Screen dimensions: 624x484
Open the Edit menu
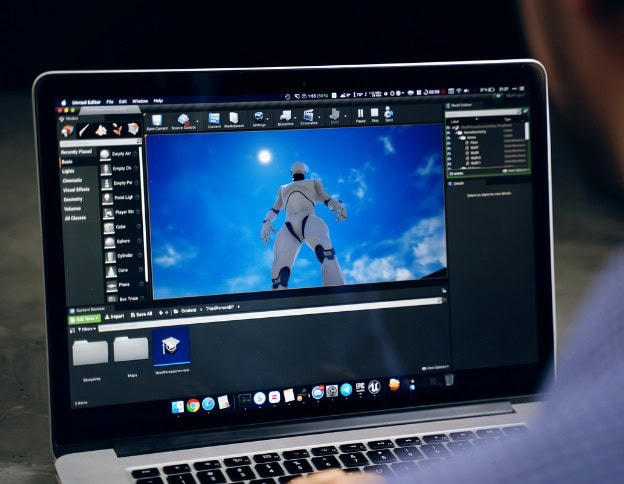[x=123, y=101]
